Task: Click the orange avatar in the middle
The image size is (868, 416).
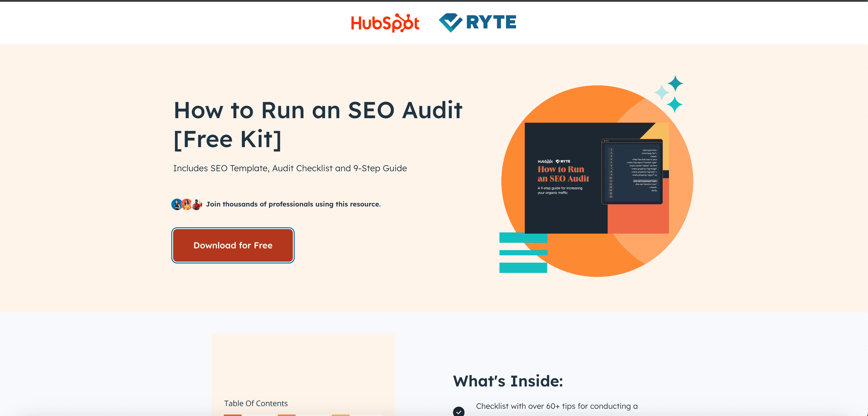Action: tap(187, 204)
